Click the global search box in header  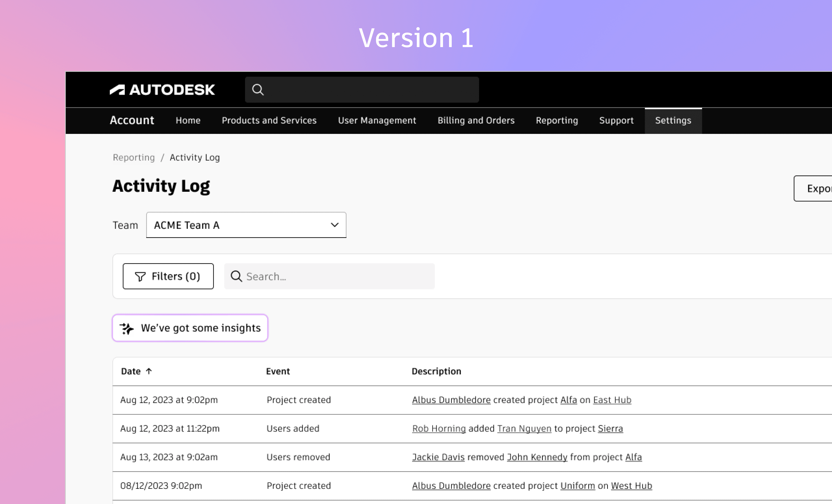point(368,90)
